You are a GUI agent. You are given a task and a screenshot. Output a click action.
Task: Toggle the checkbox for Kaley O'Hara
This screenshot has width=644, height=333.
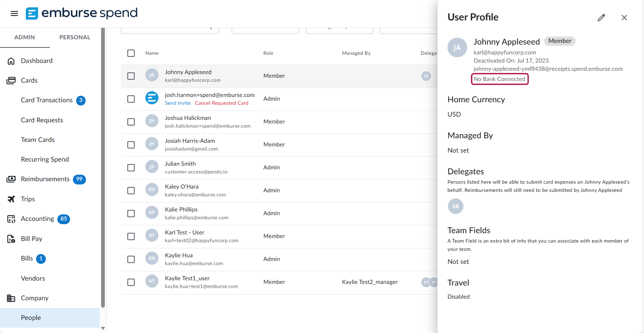(131, 191)
